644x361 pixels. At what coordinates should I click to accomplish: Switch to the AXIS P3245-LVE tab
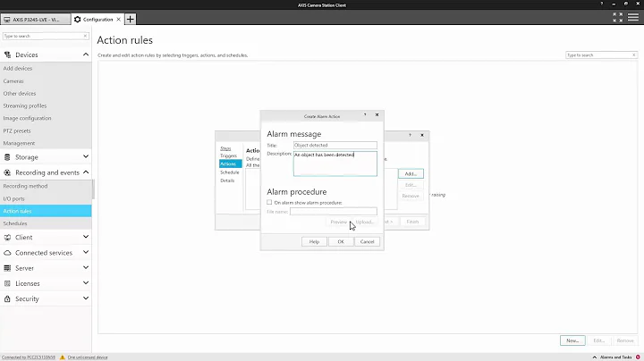36,20
